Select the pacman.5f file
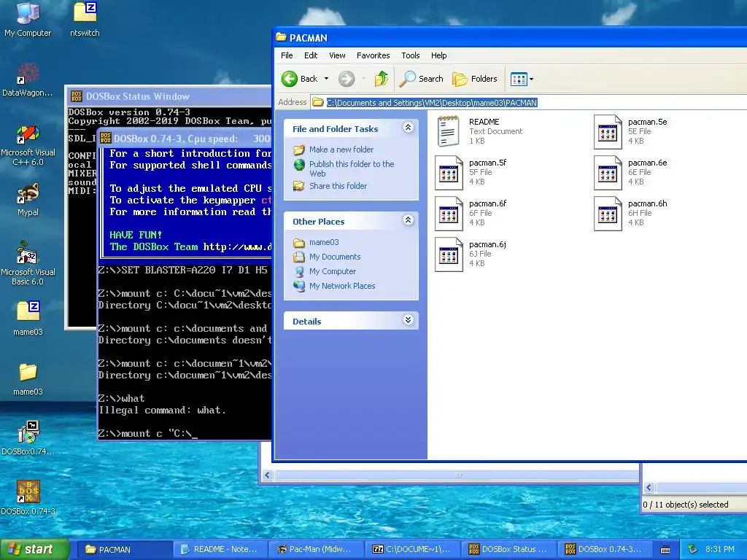Viewport: 747px width, 560px height. point(471,172)
